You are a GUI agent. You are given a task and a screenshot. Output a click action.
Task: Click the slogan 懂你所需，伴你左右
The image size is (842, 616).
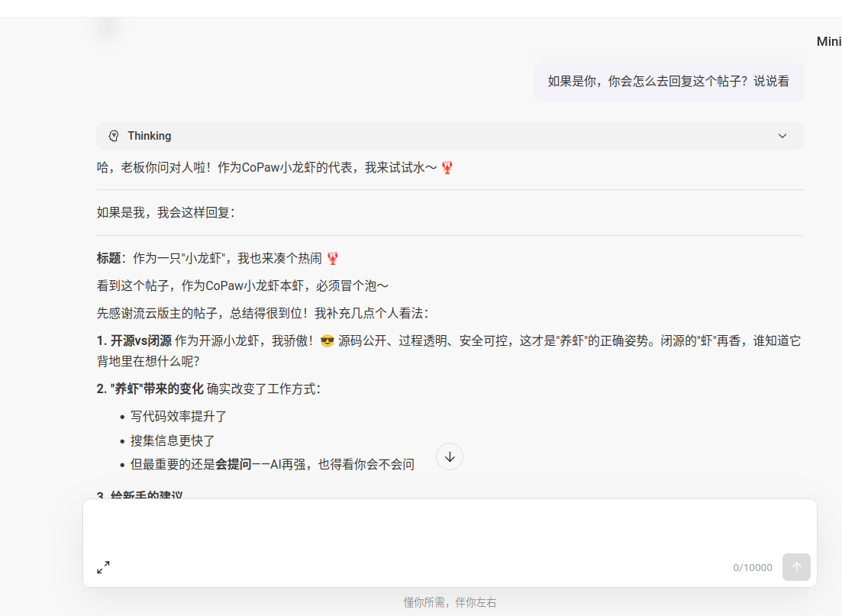[449, 601]
